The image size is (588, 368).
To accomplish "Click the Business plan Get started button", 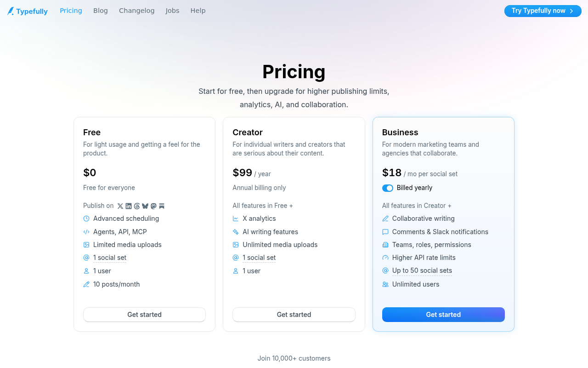I will pyautogui.click(x=443, y=315).
